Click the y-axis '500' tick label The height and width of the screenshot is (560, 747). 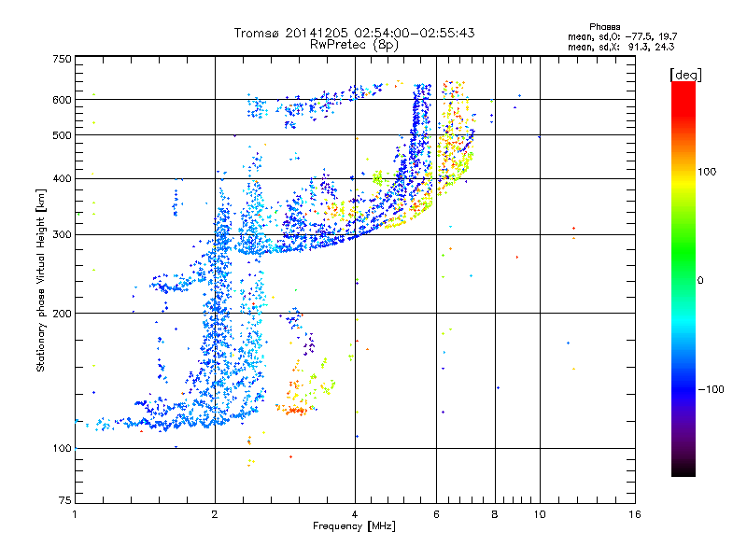[62, 135]
